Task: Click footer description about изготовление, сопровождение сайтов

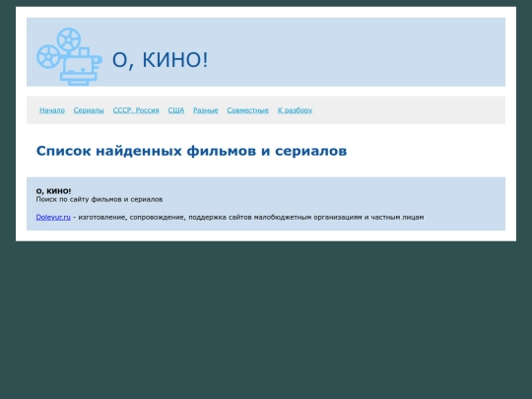Action: (251, 217)
